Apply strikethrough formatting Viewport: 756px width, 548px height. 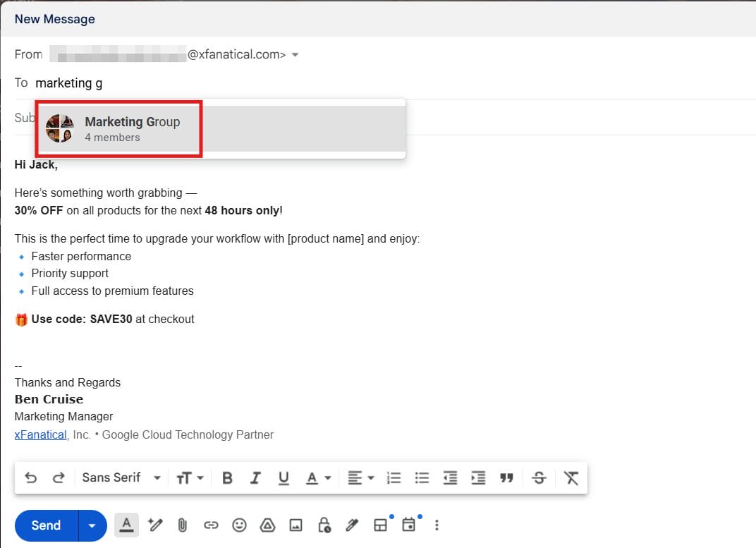tap(539, 477)
